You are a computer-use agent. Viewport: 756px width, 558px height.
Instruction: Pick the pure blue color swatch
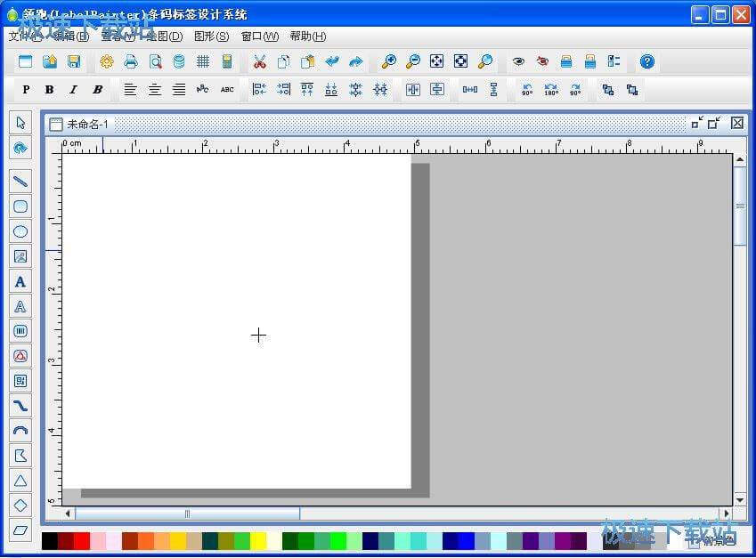467,541
